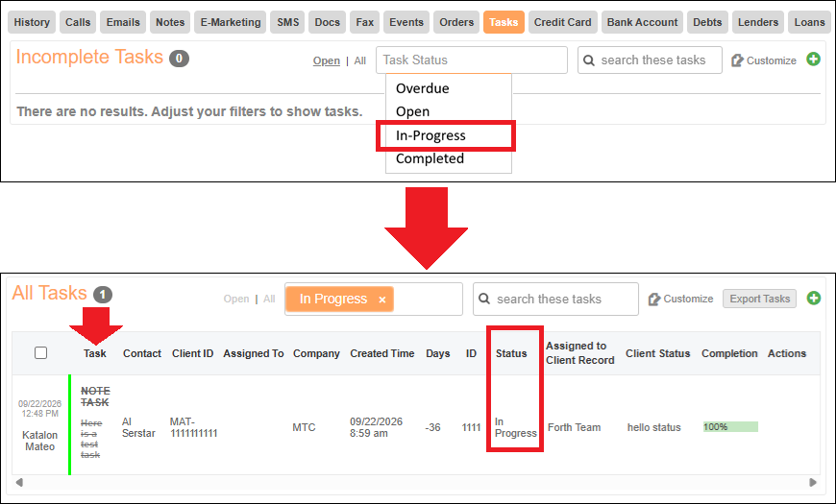Click Customize pencil icon in All Tasks panel
Screen dimensions: 836x504
click(654, 299)
